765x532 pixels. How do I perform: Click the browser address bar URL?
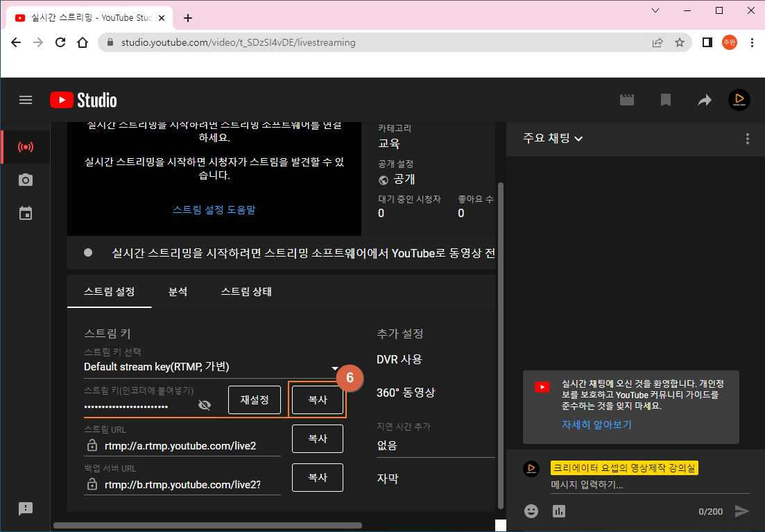[x=239, y=42]
